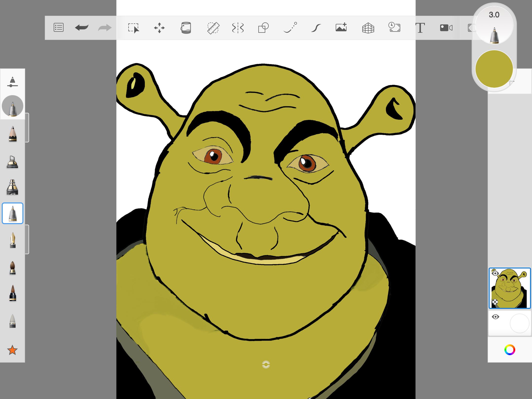Pick the flood fill bucket tool
This screenshot has width=532, height=399.
(x=186, y=28)
